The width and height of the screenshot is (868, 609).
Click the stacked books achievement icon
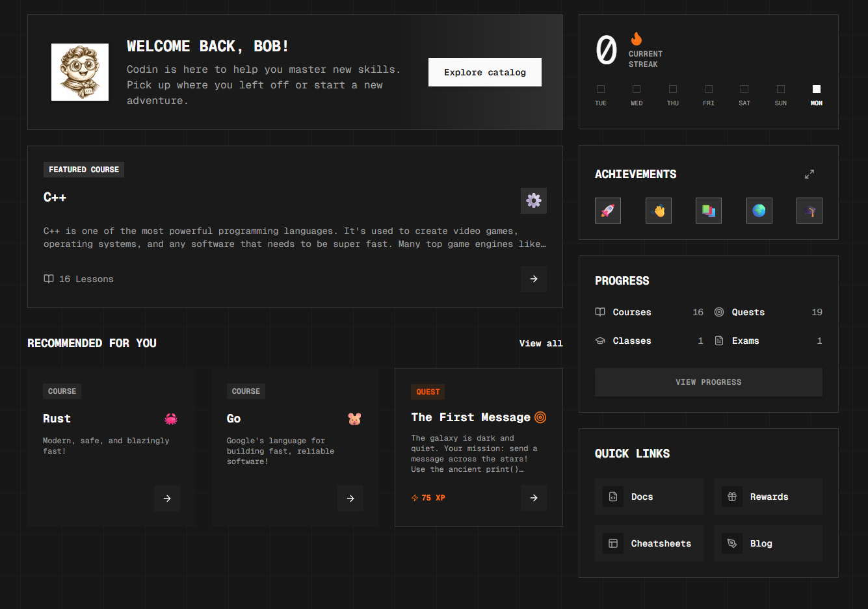pyautogui.click(x=709, y=210)
